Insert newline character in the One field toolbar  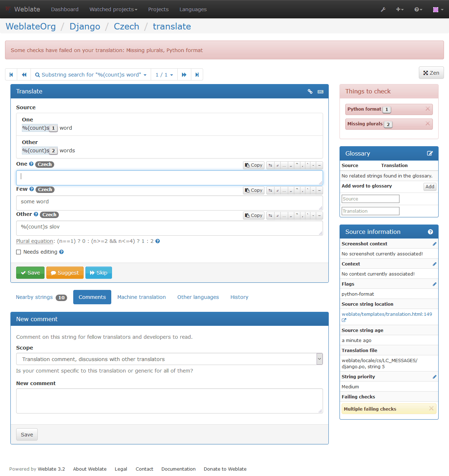click(x=277, y=165)
